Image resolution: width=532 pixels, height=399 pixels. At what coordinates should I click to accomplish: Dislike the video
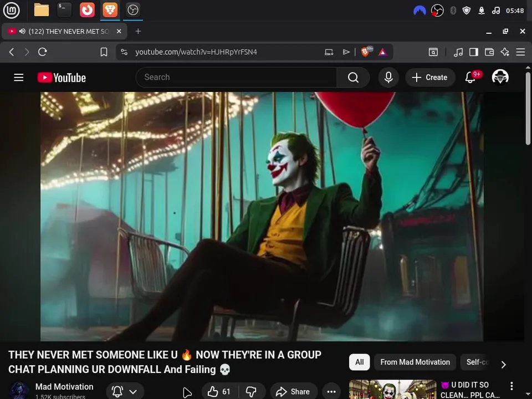pyautogui.click(x=251, y=392)
